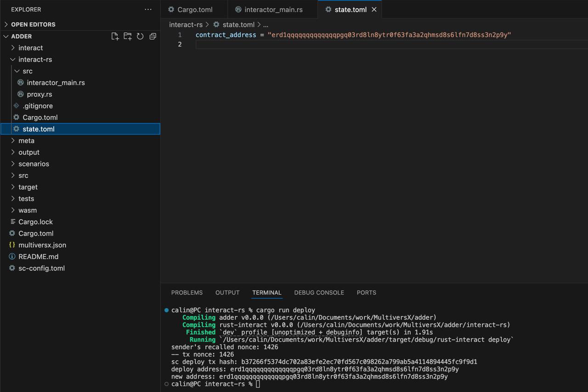This screenshot has width=588, height=392.
Task: Click the erd1 address string on line 1
Action: 389,35
